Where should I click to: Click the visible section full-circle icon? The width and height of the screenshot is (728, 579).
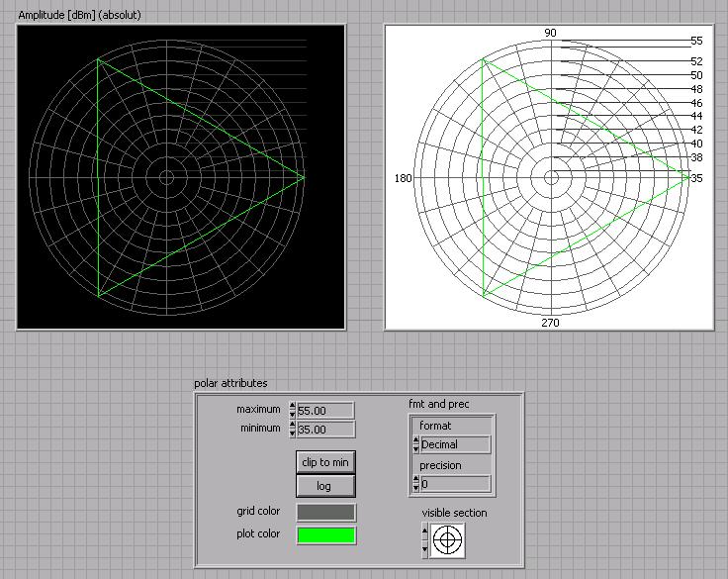coord(448,539)
